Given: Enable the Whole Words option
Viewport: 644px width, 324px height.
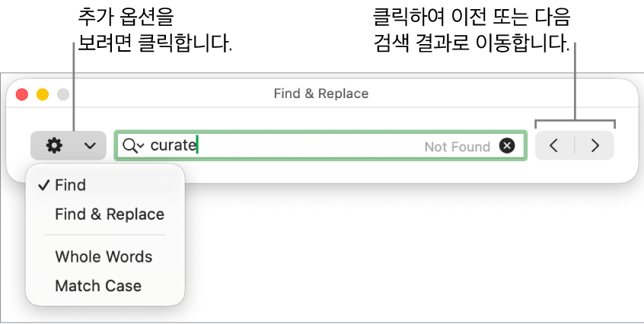Looking at the screenshot, I should (x=104, y=257).
